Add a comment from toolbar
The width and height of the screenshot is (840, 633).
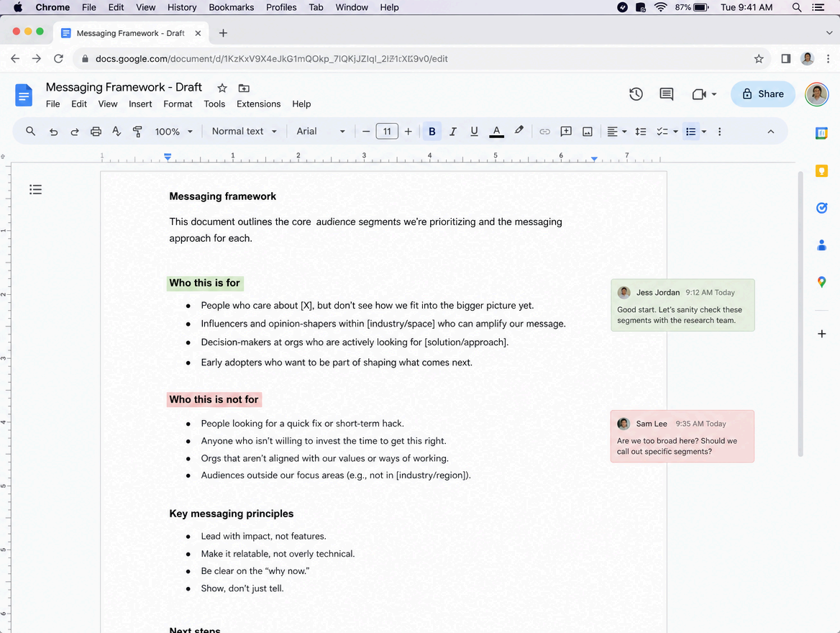566,132
